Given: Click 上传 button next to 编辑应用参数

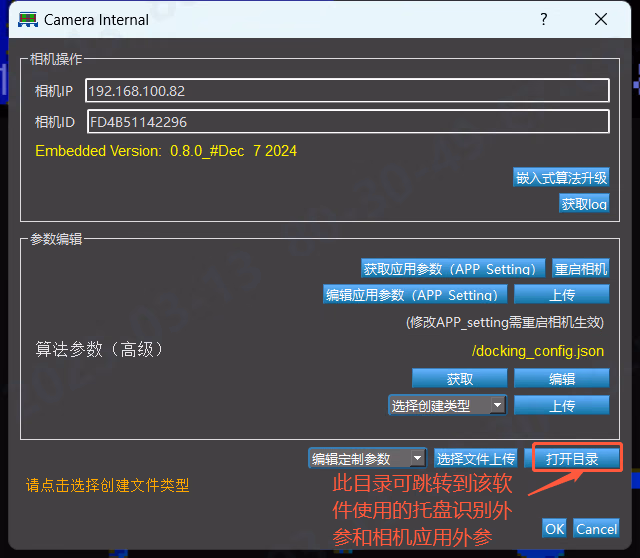Looking at the screenshot, I should [x=562, y=294].
